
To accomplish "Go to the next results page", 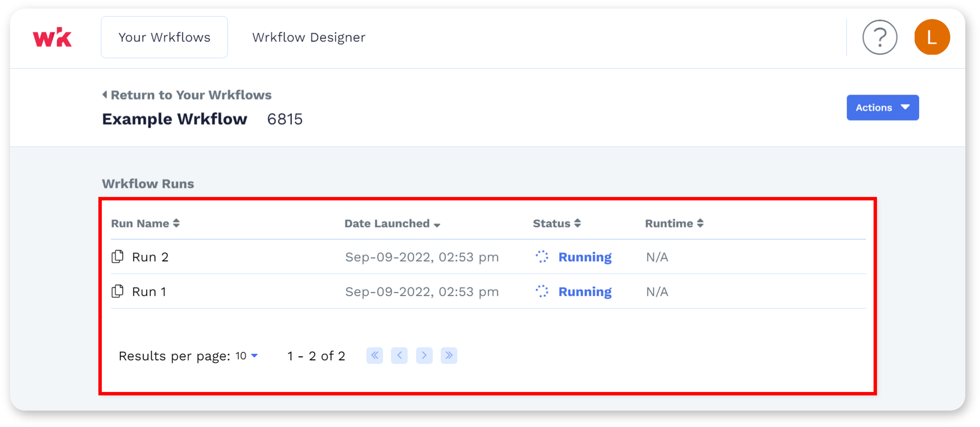I will (424, 355).
